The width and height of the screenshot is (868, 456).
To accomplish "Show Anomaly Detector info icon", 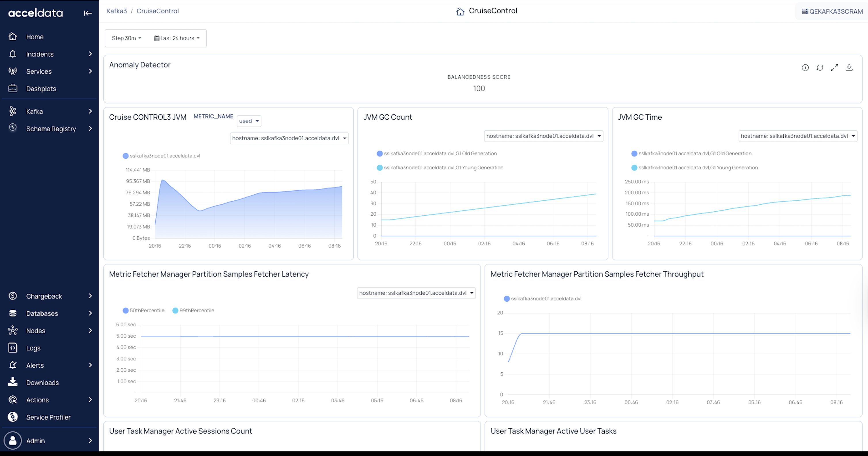I will (x=805, y=68).
